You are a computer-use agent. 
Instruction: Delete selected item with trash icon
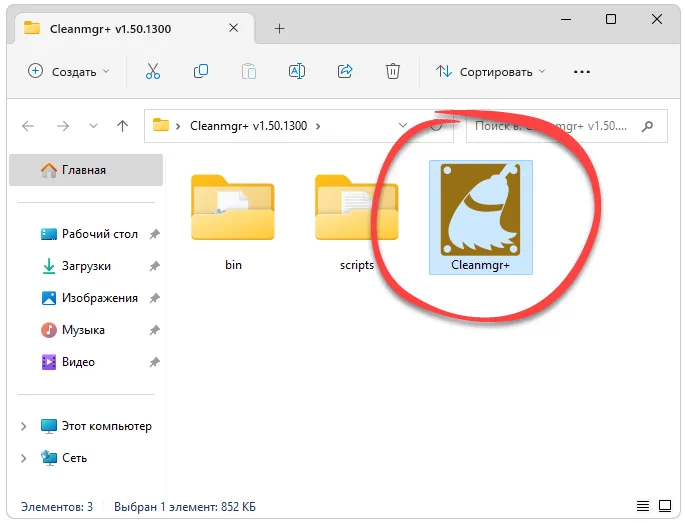[x=393, y=71]
